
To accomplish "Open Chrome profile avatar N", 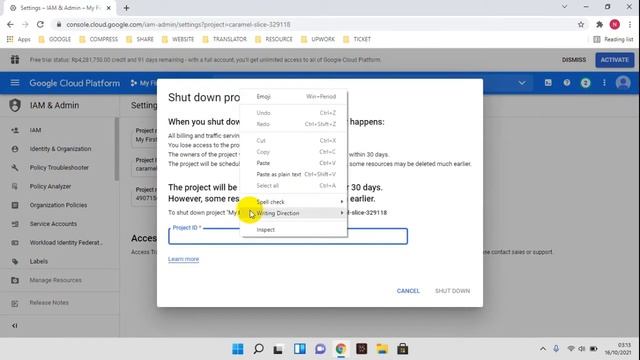I will tap(615, 24).
